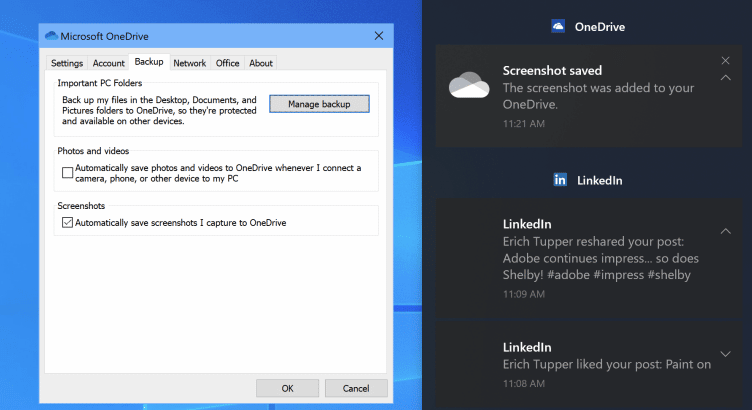
Task: Open the Erich Tupper liked your post message
Action: pyautogui.click(x=607, y=364)
